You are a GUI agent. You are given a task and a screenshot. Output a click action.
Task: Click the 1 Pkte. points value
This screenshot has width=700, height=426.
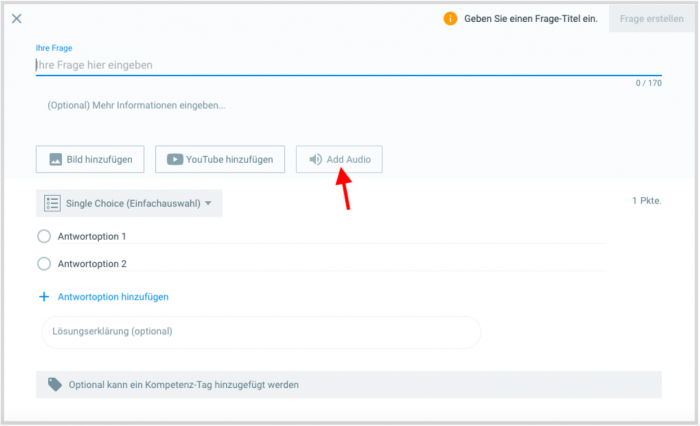coord(646,201)
